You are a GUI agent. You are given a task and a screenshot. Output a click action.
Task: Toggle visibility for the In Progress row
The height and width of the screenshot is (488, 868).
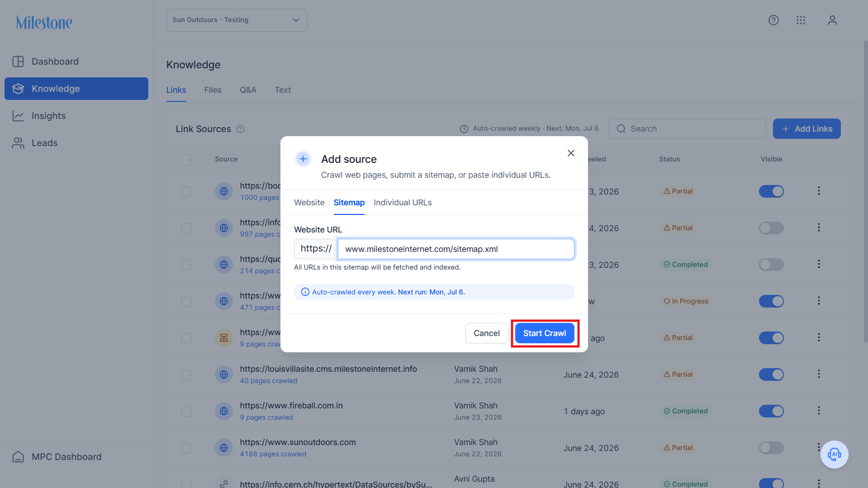click(x=771, y=301)
